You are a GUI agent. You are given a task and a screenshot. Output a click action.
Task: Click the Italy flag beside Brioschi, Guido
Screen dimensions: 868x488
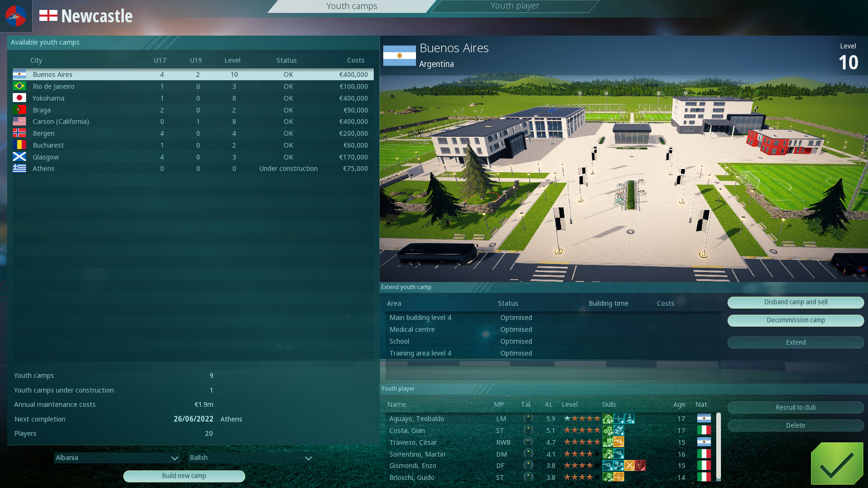tap(704, 477)
